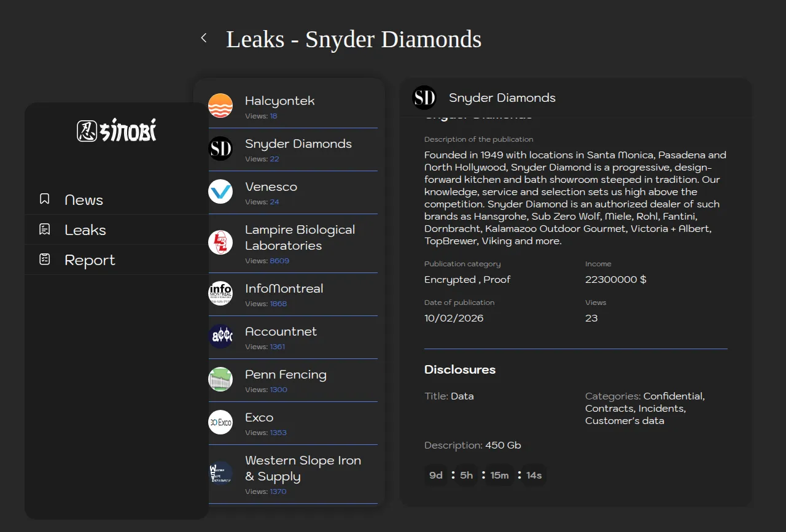Click the bookmark icon next to News
Viewport: 786px width, 532px height.
pyautogui.click(x=45, y=199)
